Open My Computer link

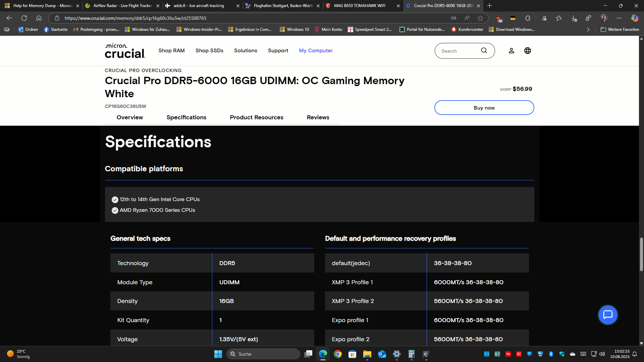point(316,51)
